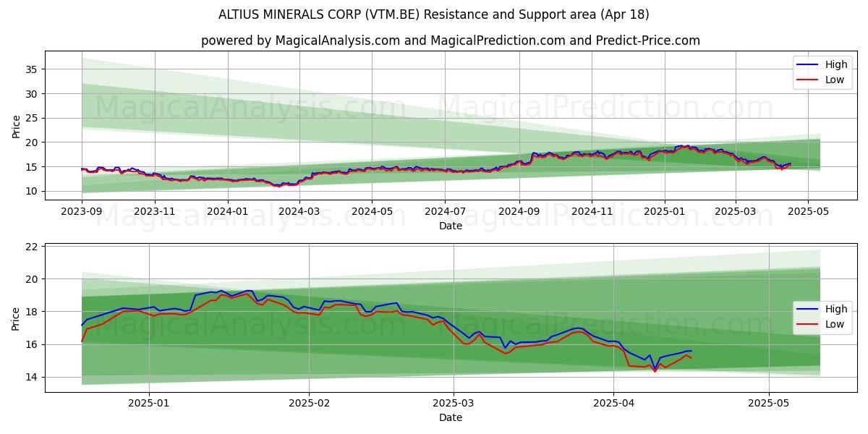Click the top chart 'Price' axis label
Viewport: 868px width, 434px height.
pos(17,126)
